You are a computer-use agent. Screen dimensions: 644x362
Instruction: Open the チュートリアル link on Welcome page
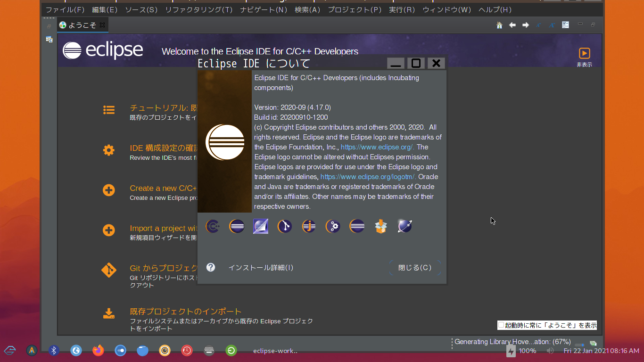click(x=163, y=108)
